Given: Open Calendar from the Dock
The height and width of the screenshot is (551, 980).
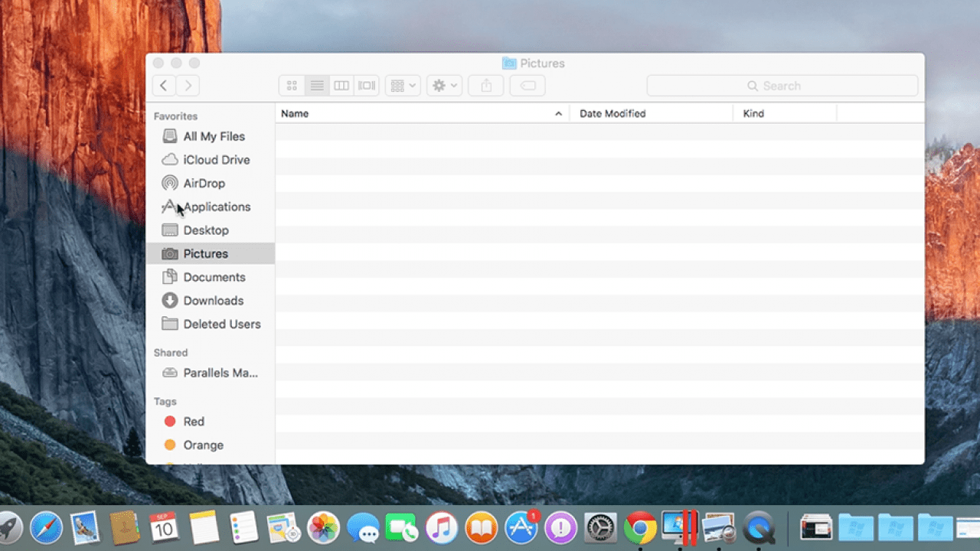Looking at the screenshot, I should point(165,527).
